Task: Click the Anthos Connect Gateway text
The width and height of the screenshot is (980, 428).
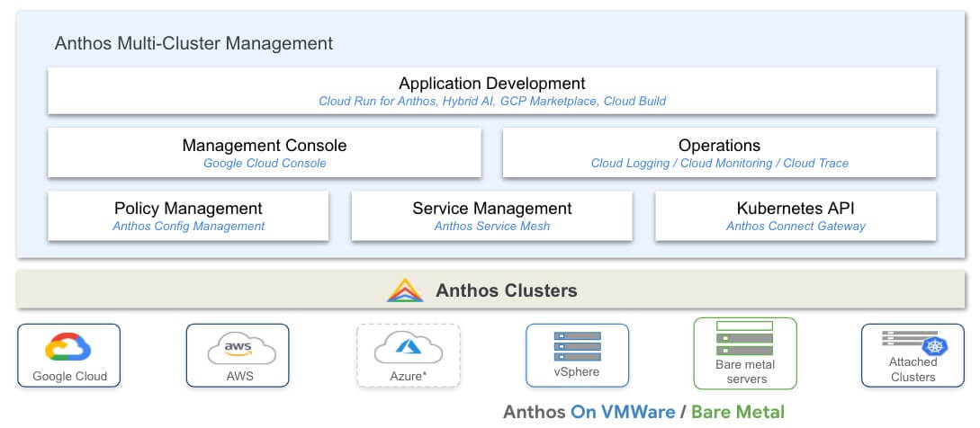Action: 796,227
